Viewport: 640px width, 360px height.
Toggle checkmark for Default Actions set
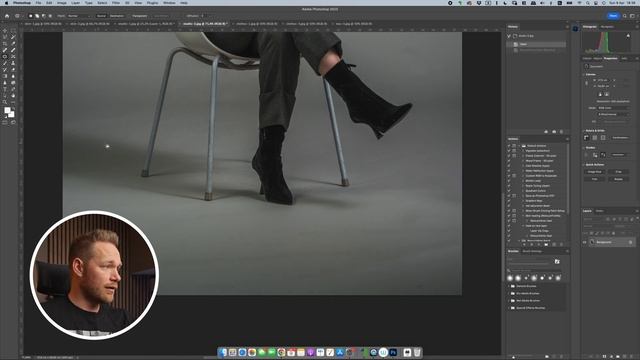509,146
